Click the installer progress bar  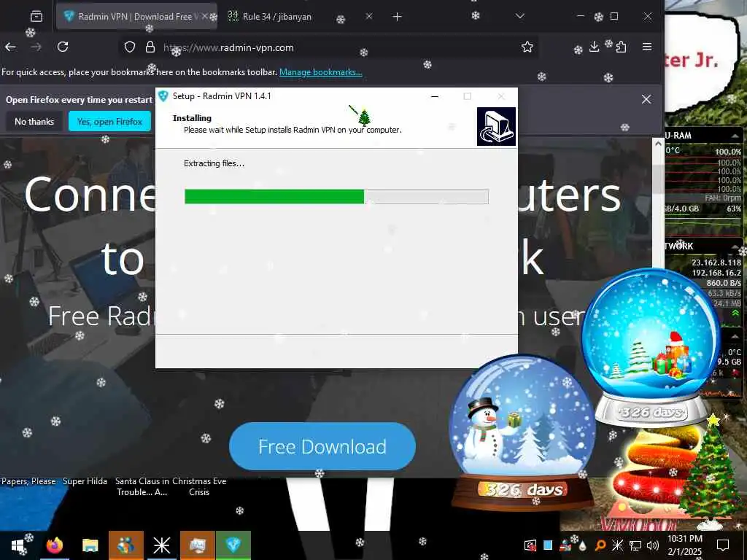[336, 196]
